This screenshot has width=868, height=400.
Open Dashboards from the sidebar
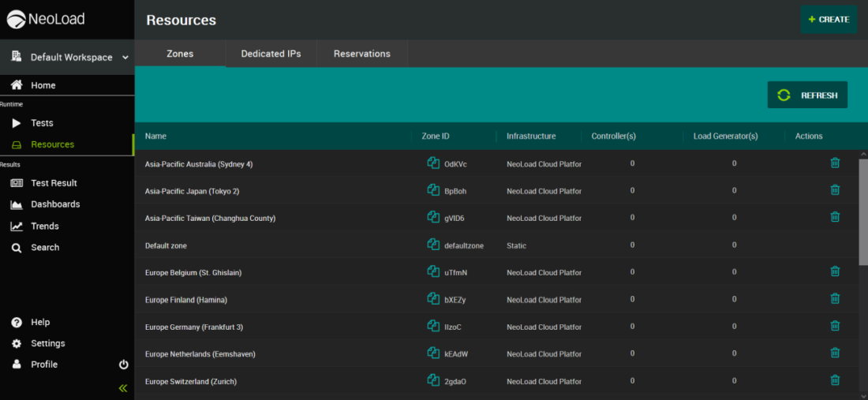pos(55,204)
